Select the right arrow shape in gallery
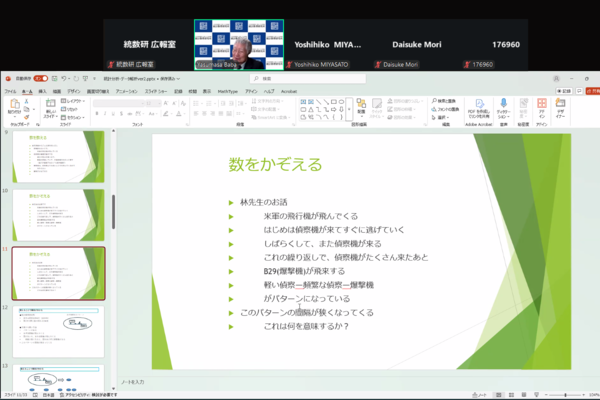This screenshot has height=400, width=600. pos(334,109)
